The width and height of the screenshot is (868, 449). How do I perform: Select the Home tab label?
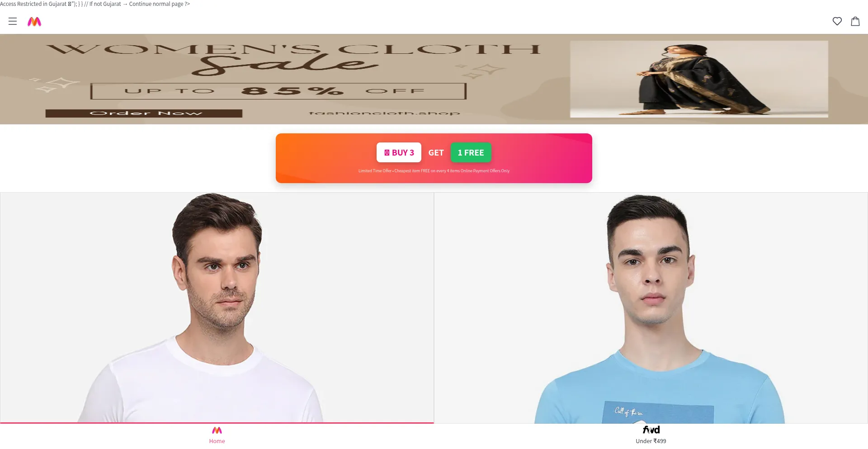click(x=217, y=441)
